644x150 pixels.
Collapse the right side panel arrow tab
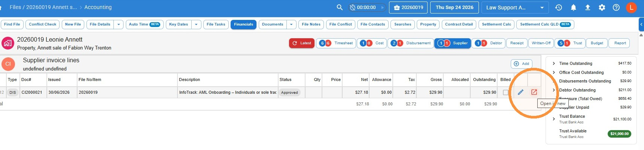click(641, 25)
